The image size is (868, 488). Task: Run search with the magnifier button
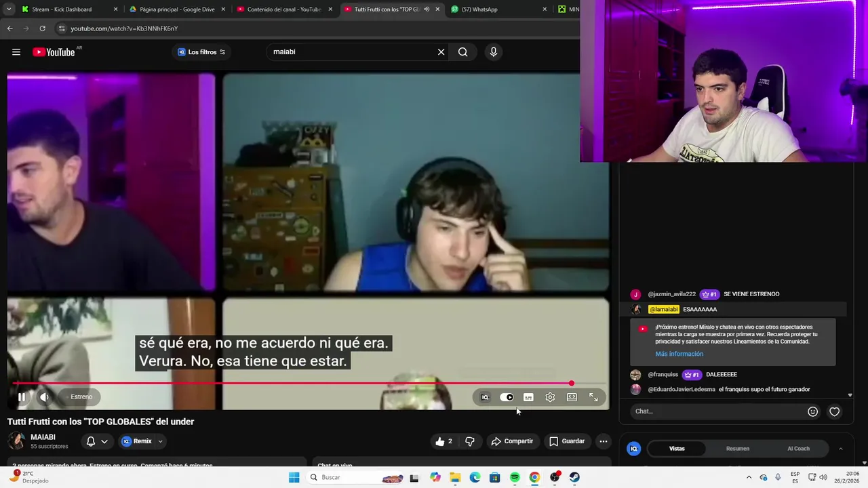462,52
